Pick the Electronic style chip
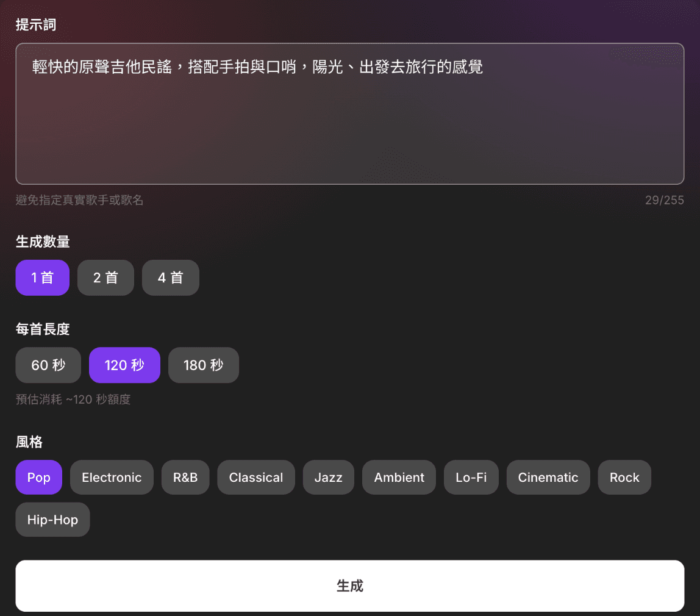 click(112, 477)
